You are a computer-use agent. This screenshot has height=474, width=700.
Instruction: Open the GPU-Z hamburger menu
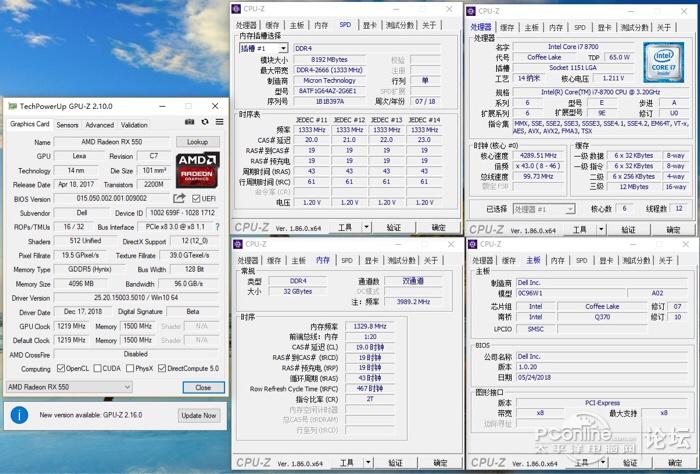tap(219, 122)
